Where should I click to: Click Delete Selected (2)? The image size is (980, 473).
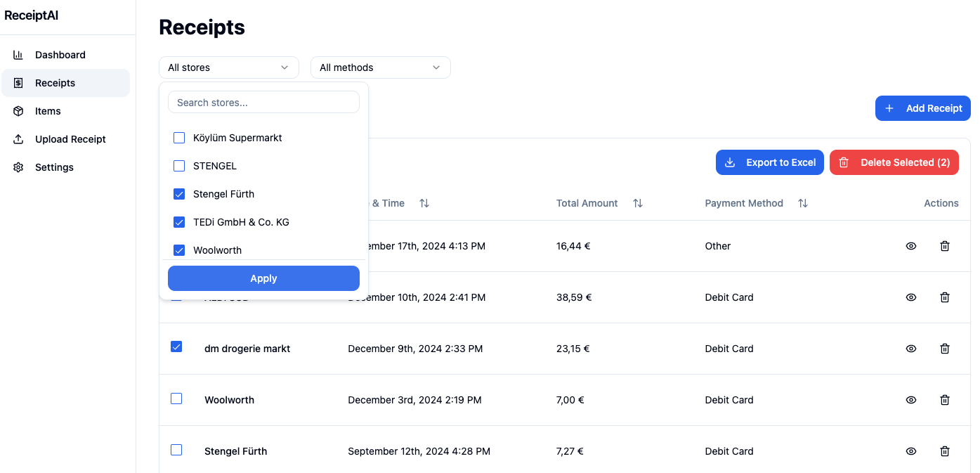pyautogui.click(x=894, y=162)
